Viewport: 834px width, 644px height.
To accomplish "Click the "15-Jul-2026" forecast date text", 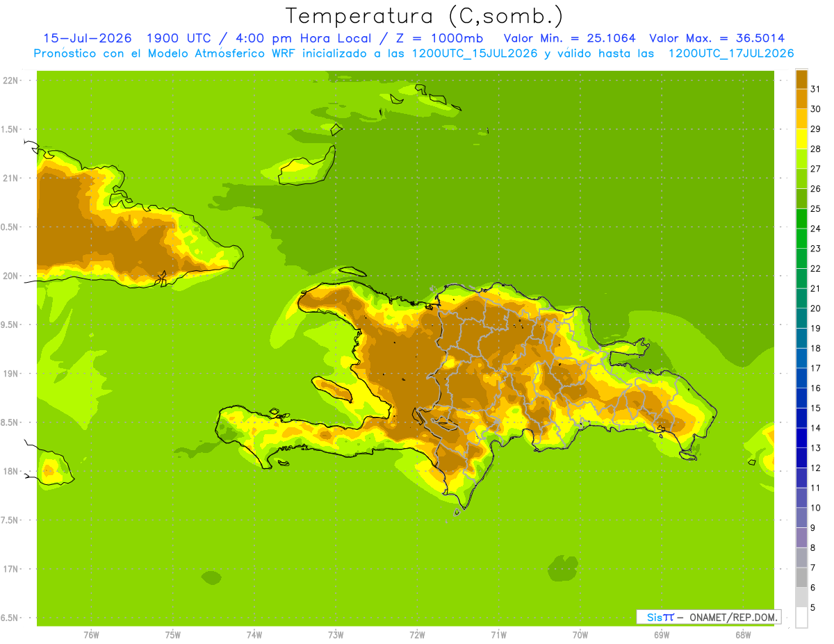I will point(87,38).
